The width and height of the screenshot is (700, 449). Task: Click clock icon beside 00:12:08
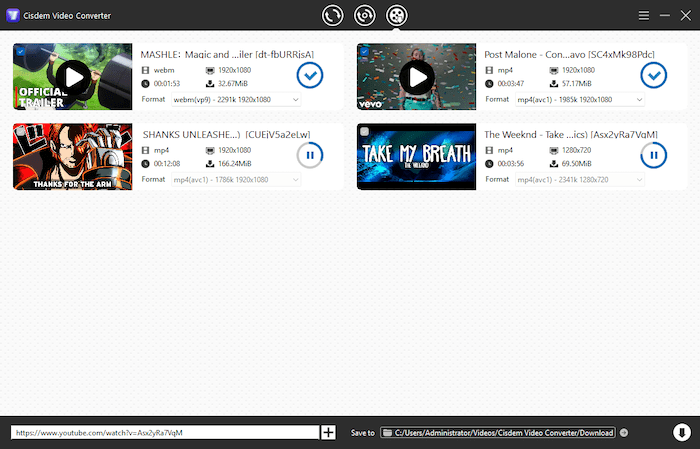tap(145, 164)
